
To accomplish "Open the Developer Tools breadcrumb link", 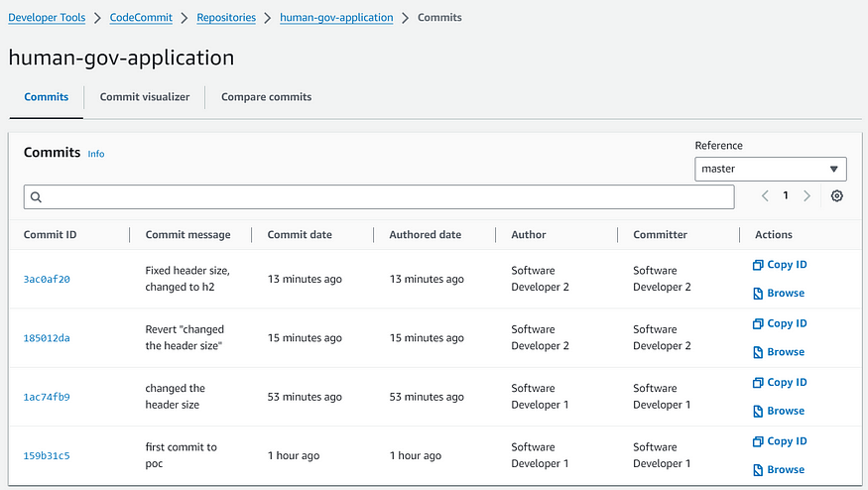I will coord(47,18).
